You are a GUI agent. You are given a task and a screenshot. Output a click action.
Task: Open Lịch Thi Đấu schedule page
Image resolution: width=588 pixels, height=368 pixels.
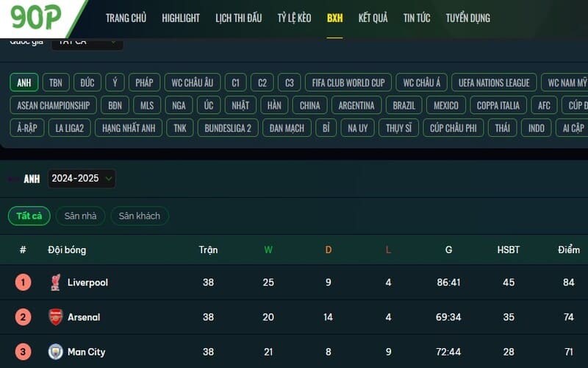(238, 18)
